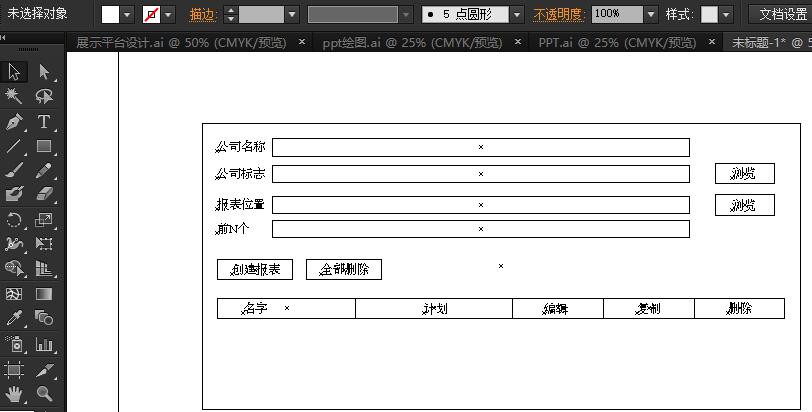This screenshot has width=812, height=412.
Task: Select the 创建报表 button artwork
Action: 255,270
